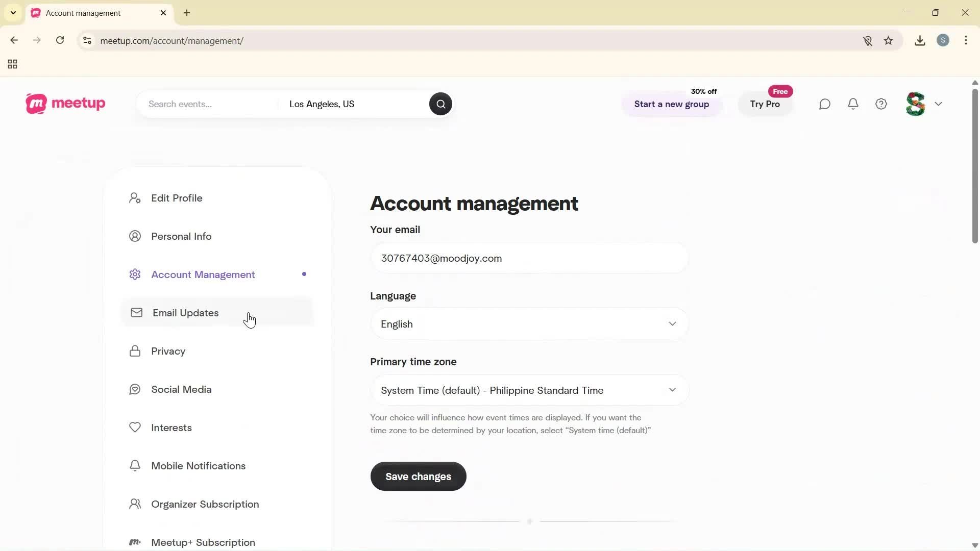Click Try Pro with Free badge
The image size is (980, 551).
pos(765,104)
